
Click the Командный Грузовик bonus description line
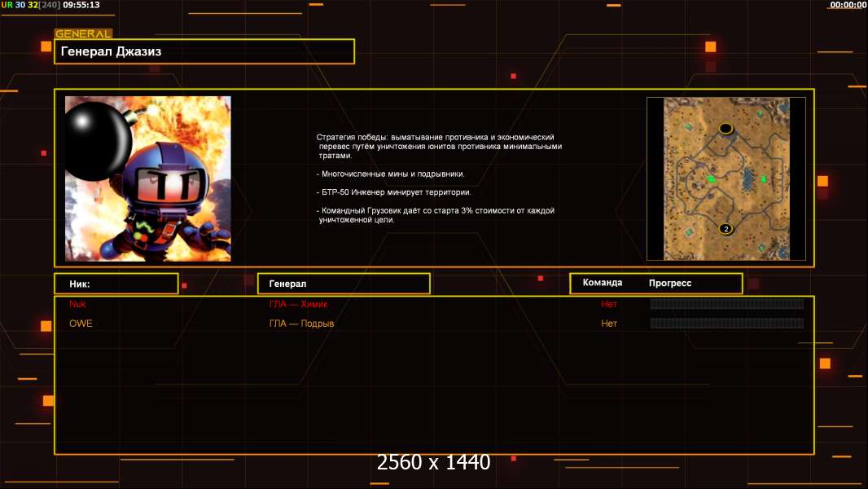tap(435, 215)
